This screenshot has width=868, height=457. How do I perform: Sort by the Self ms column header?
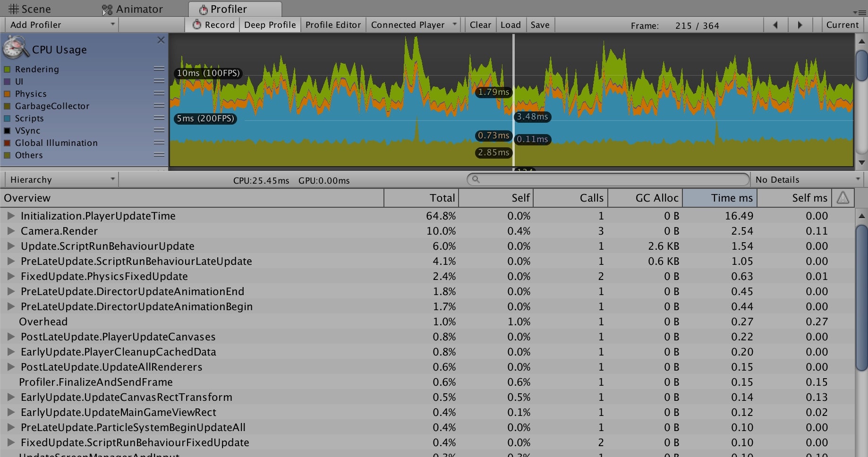(794, 198)
